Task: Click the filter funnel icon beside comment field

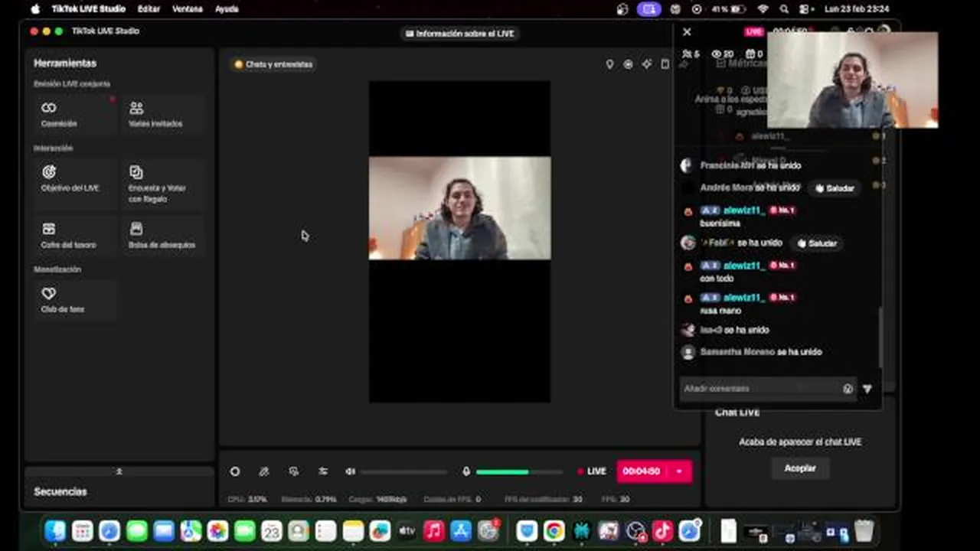Action: click(867, 389)
